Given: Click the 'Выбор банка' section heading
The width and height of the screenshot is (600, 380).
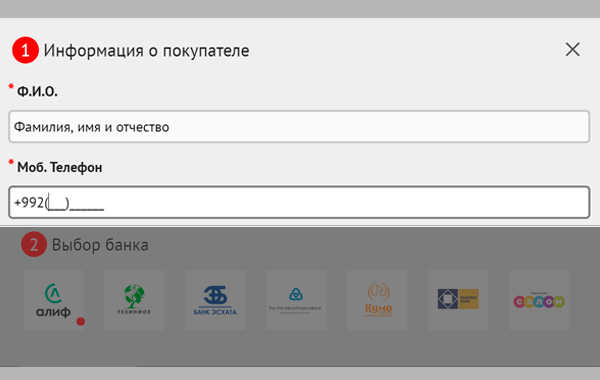Looking at the screenshot, I should (100, 245).
